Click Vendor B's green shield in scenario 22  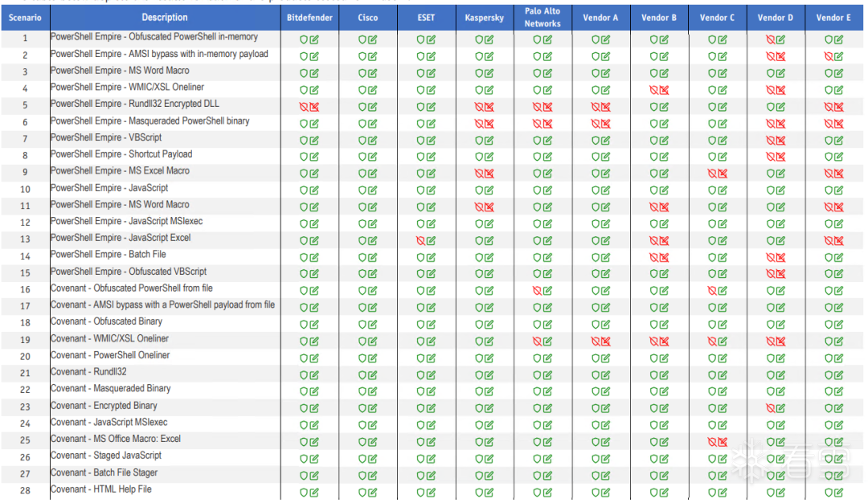tap(653, 392)
